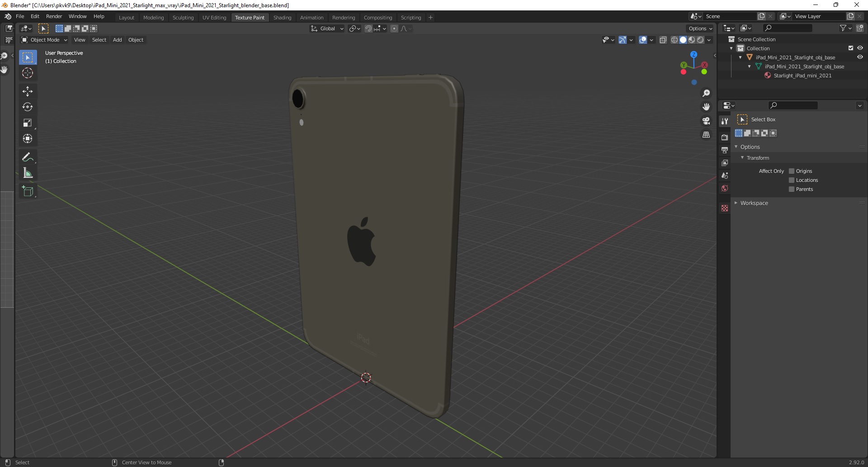
Task: Open the viewport Add menu
Action: point(117,40)
